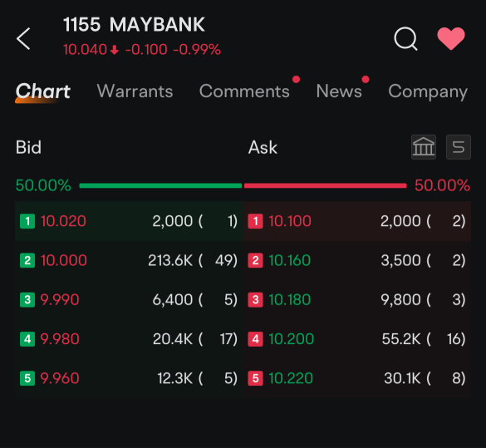Open the search magnifier icon
This screenshot has height=448, width=486.
pyautogui.click(x=405, y=39)
